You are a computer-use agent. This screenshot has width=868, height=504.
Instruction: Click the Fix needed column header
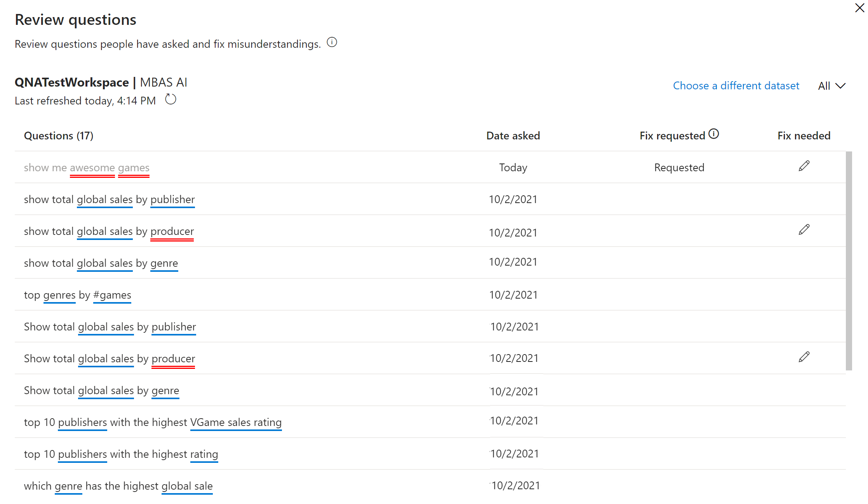(804, 136)
